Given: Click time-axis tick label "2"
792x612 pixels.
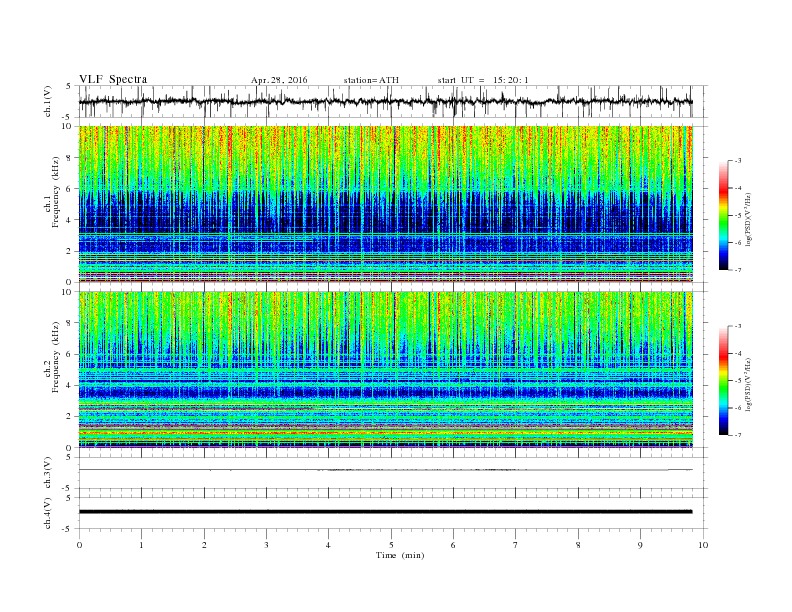Looking at the screenshot, I should (204, 545).
